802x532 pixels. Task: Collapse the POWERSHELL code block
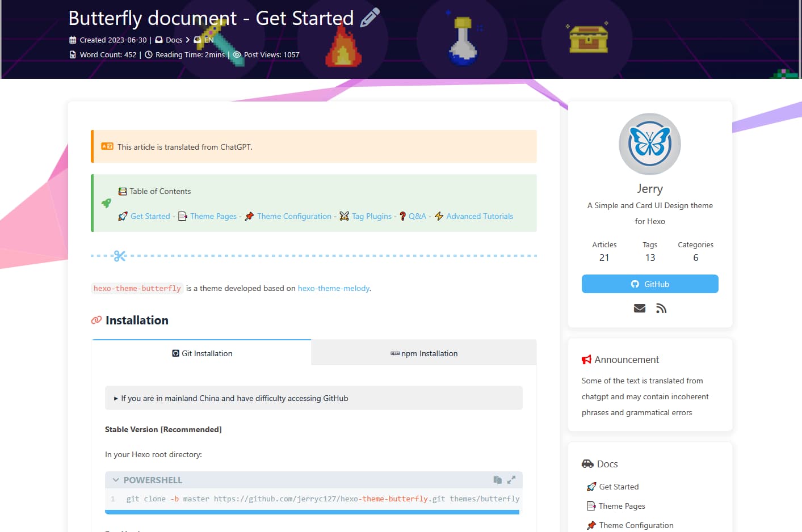(116, 480)
